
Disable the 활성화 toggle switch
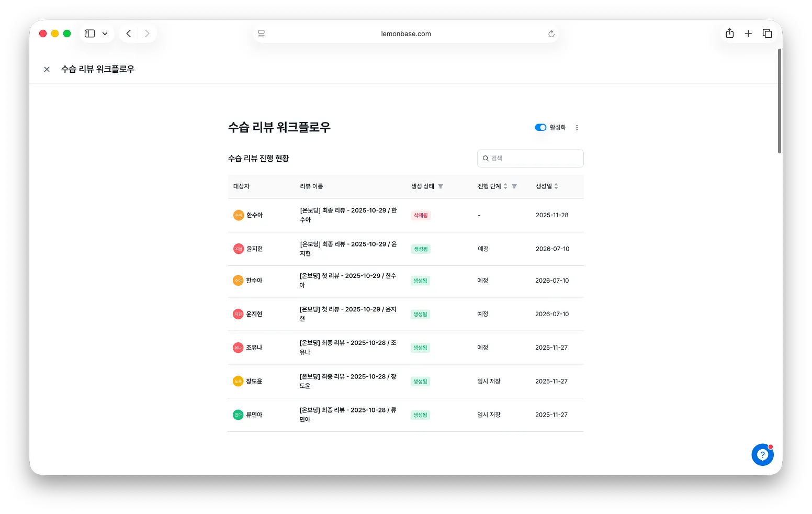540,127
